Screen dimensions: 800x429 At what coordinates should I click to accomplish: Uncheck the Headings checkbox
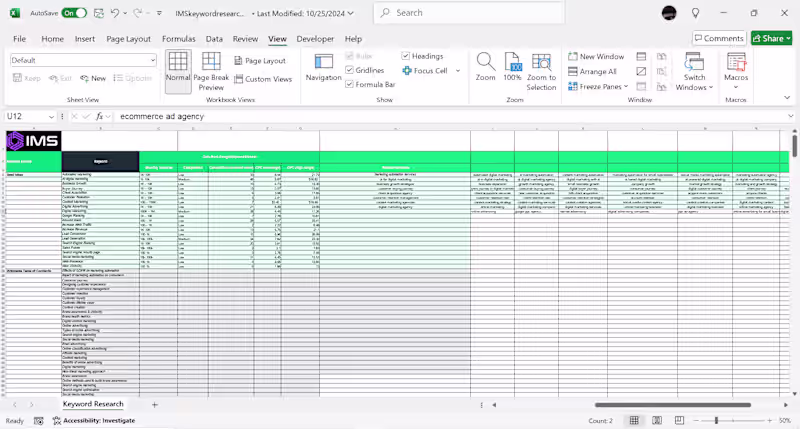[x=406, y=56]
